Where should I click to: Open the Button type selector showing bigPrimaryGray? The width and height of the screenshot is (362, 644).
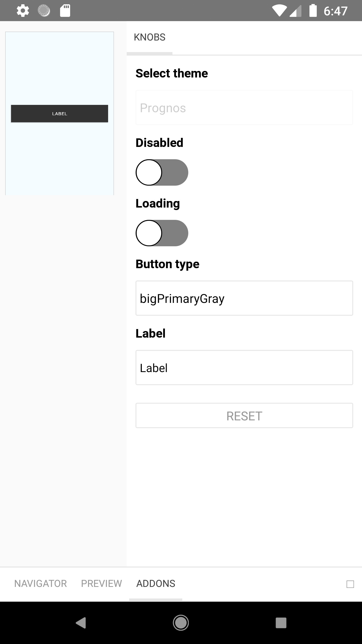(x=244, y=298)
